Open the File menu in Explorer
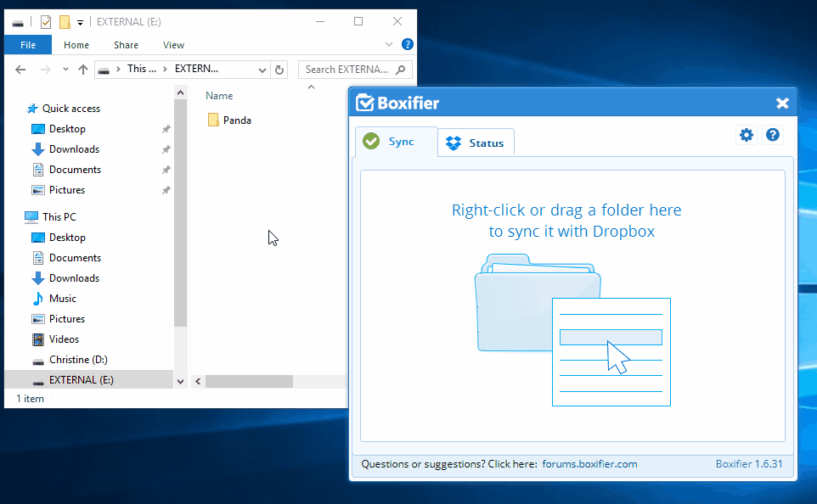This screenshot has height=504, width=817. 28,45
